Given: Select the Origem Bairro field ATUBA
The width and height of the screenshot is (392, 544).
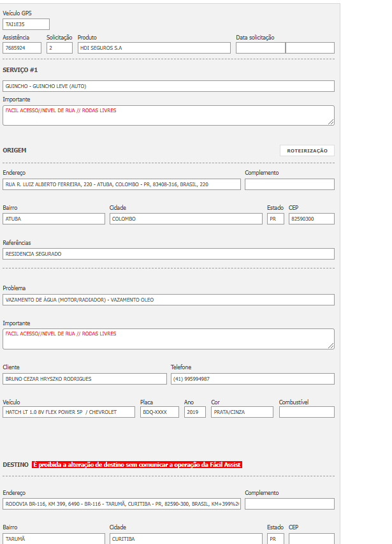Looking at the screenshot, I should [x=54, y=219].
